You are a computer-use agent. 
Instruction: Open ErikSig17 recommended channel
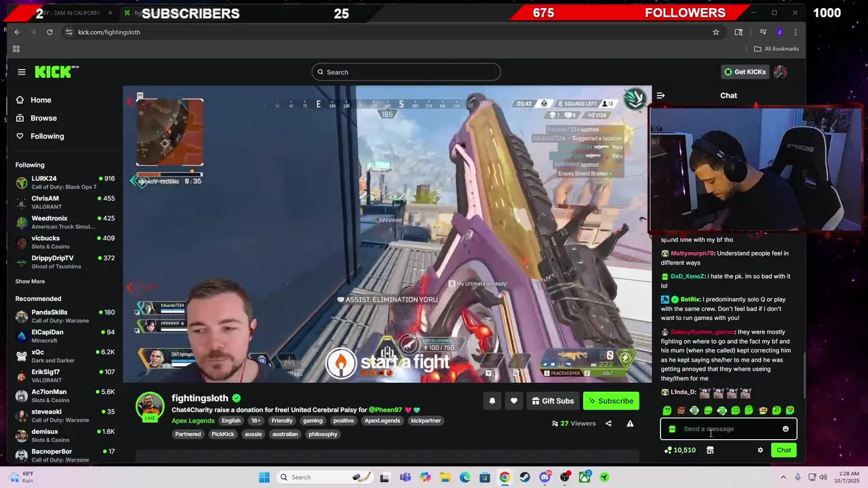65,376
